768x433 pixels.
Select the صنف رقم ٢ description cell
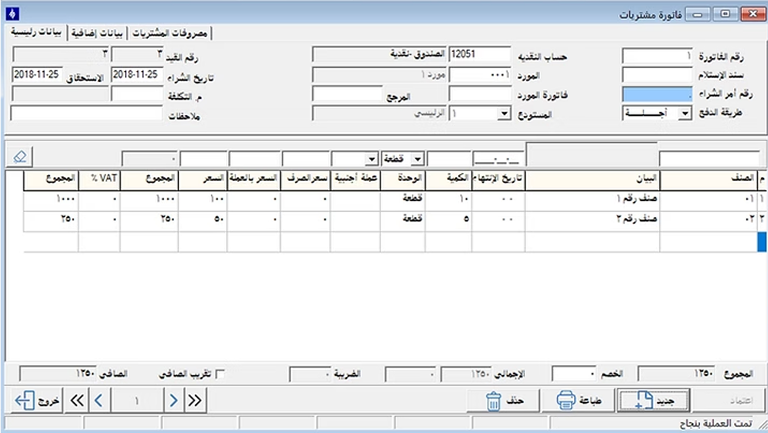[x=592, y=219]
